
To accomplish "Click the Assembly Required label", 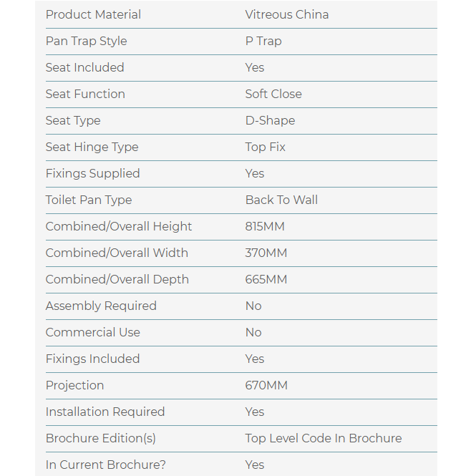I will [101, 306].
